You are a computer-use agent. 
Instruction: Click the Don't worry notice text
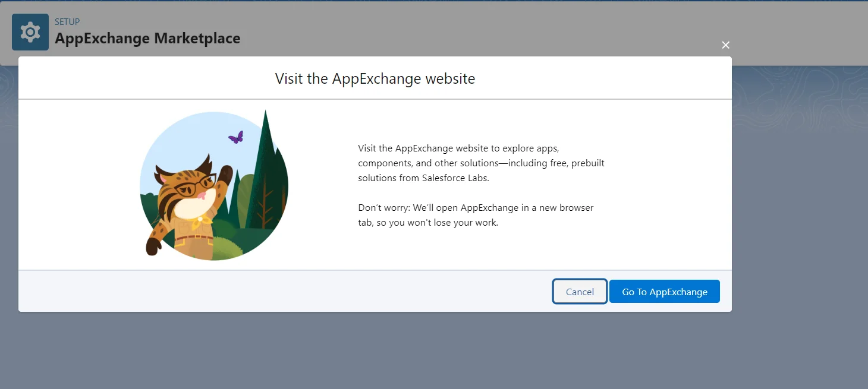[x=476, y=214]
